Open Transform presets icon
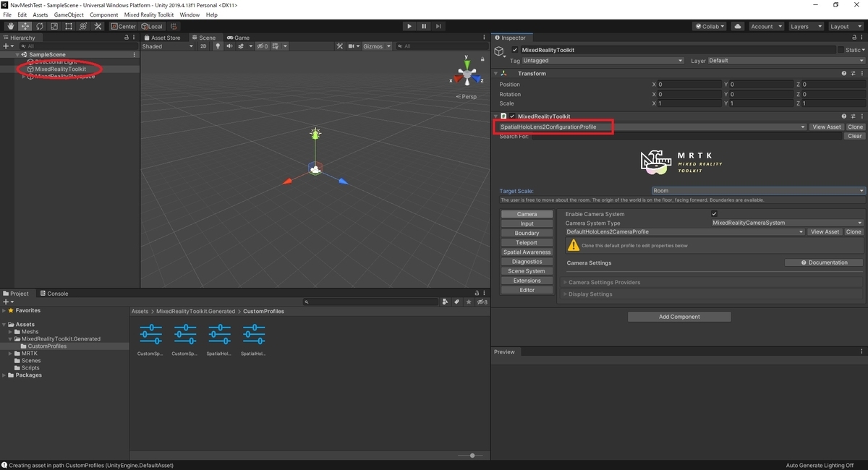The width and height of the screenshot is (868, 470). click(x=853, y=74)
